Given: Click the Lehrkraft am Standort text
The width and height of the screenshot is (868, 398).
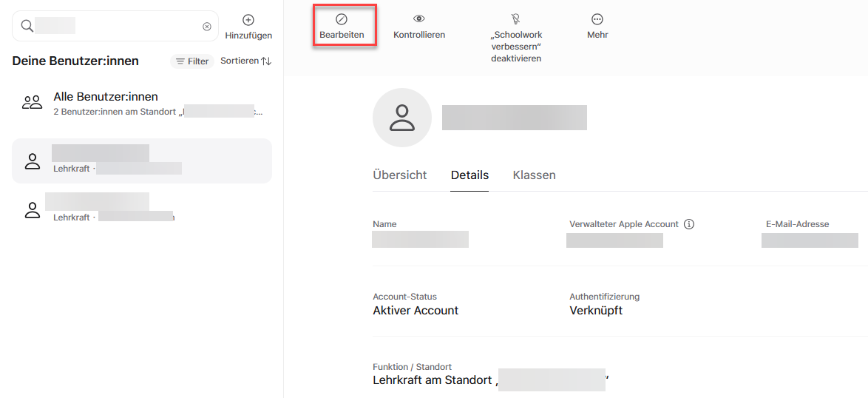Looking at the screenshot, I should coord(433,380).
